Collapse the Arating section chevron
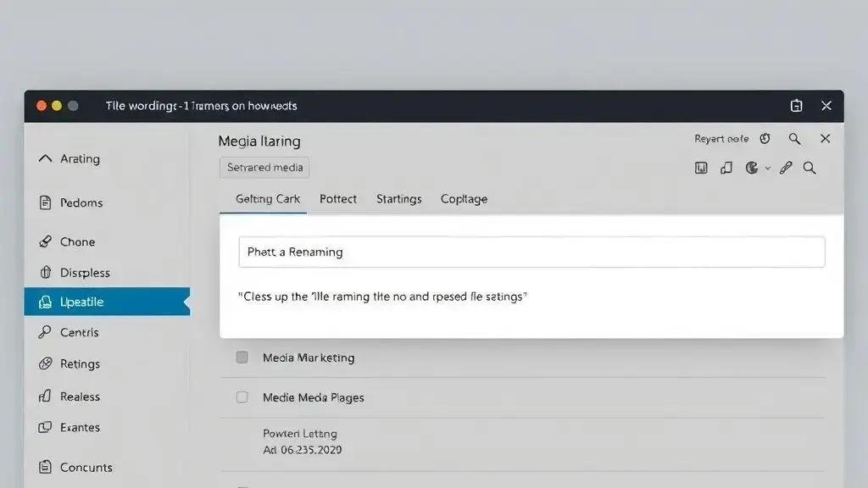This screenshot has width=868, height=488. pyautogui.click(x=46, y=158)
